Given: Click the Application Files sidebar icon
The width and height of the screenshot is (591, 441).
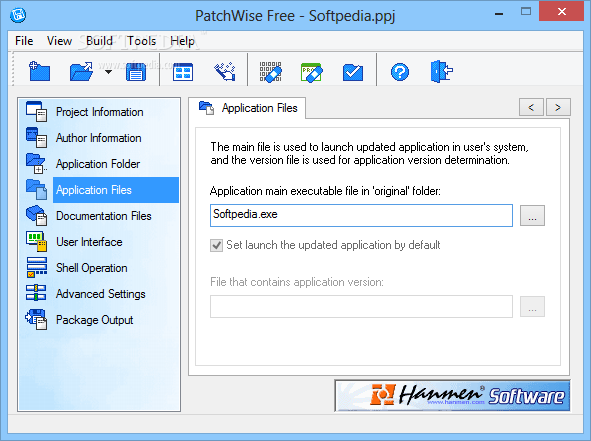Looking at the screenshot, I should point(37,189).
